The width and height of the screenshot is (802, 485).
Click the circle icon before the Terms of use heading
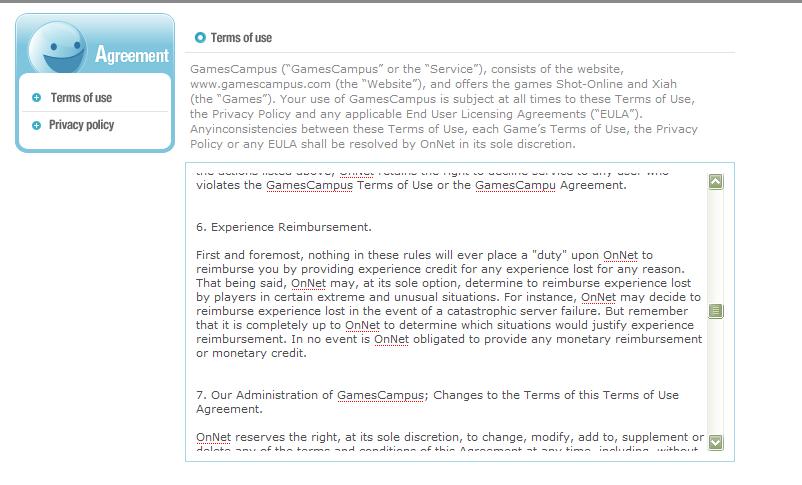click(200, 38)
